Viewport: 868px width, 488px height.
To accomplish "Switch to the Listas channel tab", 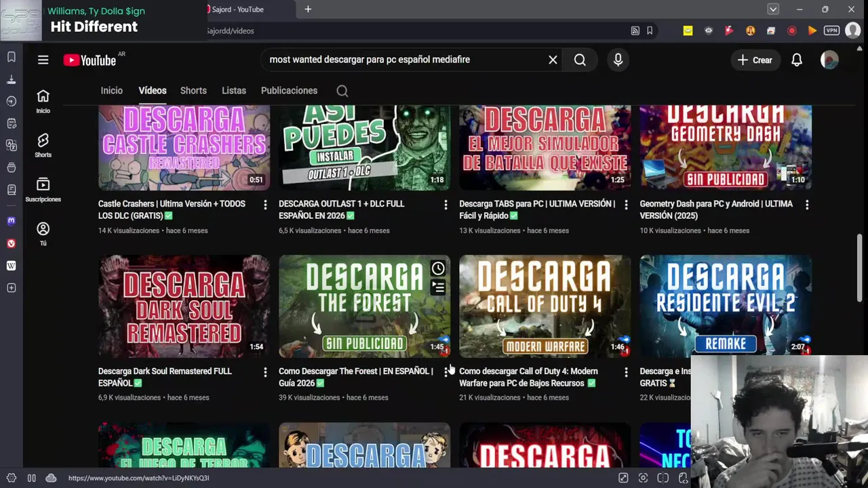I will click(234, 91).
